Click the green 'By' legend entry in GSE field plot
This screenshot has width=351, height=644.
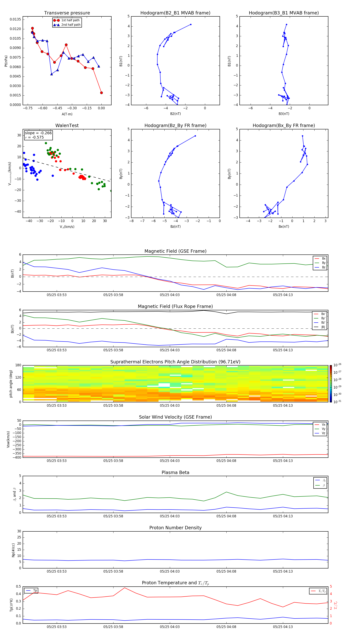click(x=320, y=263)
